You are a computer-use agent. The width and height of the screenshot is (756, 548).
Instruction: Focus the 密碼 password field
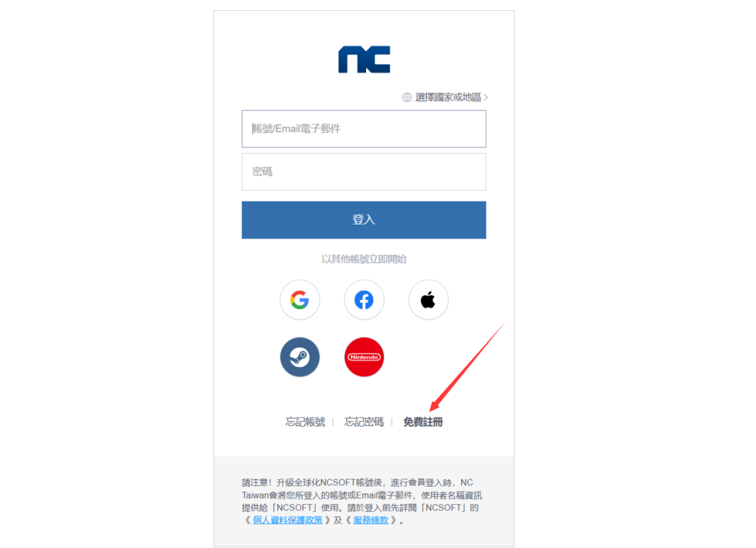[x=364, y=172]
